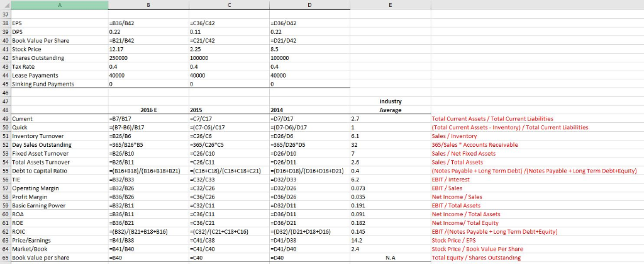Viewport: 644px width, 264px height.
Task: Click the stock price 2.25 cell
Action: 229,49
